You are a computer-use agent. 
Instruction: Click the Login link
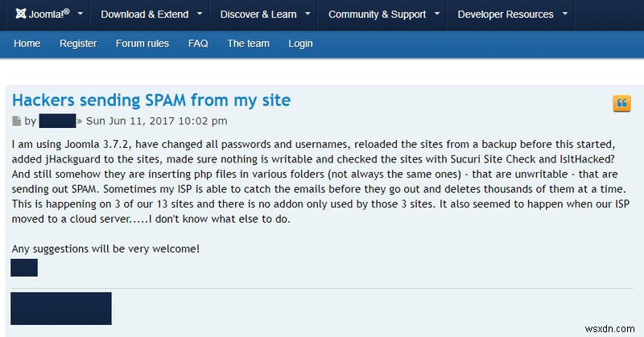300,43
